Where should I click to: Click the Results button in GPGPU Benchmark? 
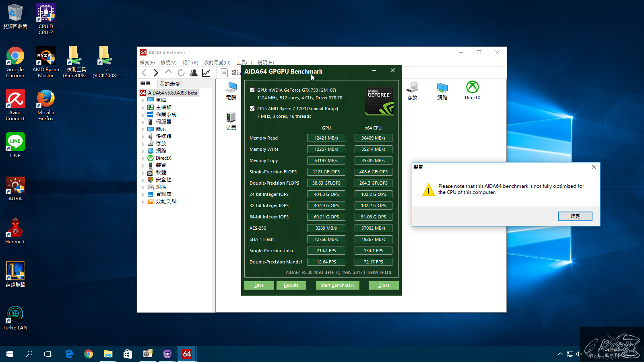tap(291, 285)
